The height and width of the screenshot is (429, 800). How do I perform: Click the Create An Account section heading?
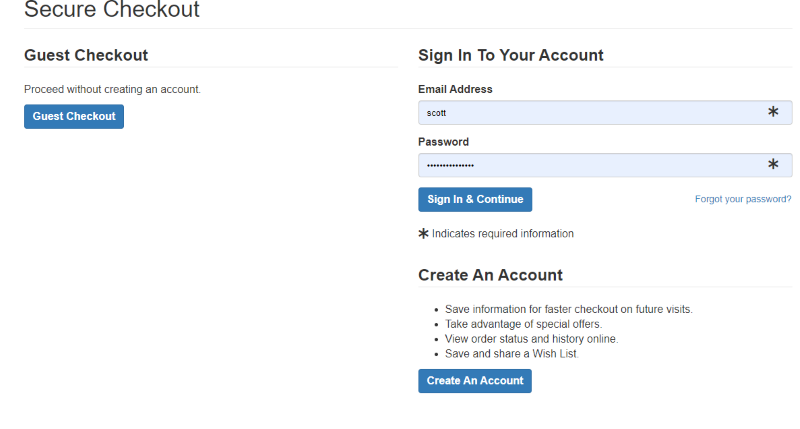tap(490, 275)
